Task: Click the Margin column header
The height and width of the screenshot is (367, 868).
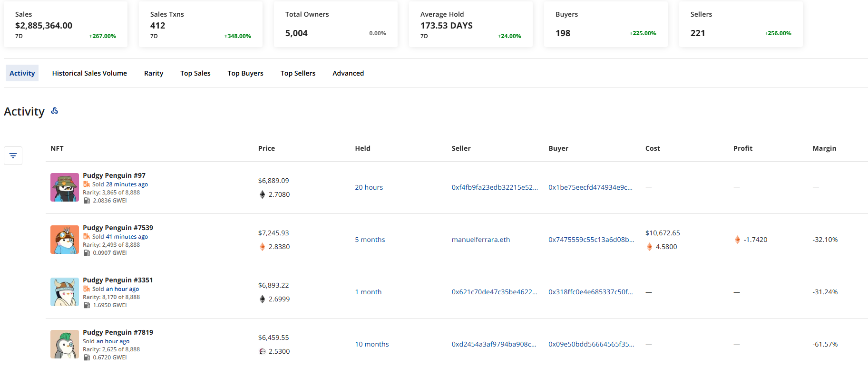Action: tap(824, 148)
